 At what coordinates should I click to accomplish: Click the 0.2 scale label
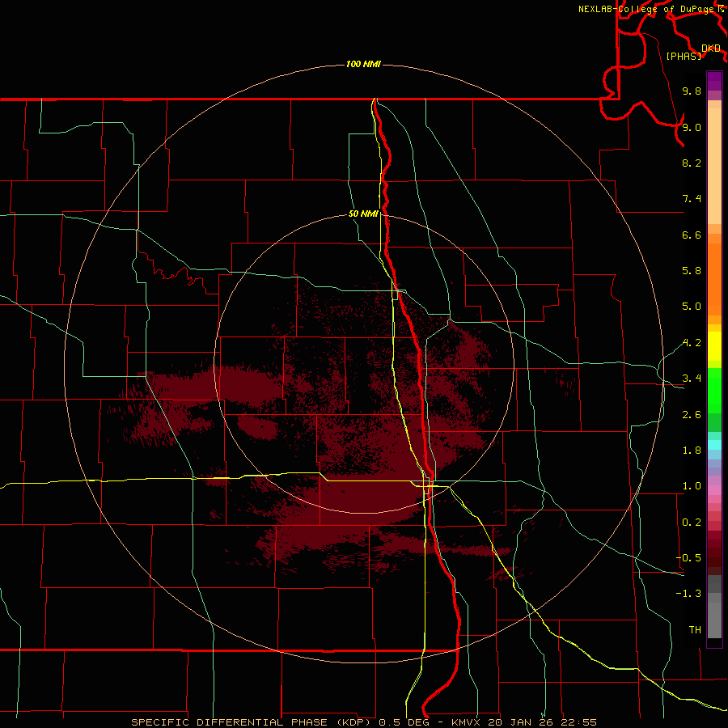(x=692, y=523)
